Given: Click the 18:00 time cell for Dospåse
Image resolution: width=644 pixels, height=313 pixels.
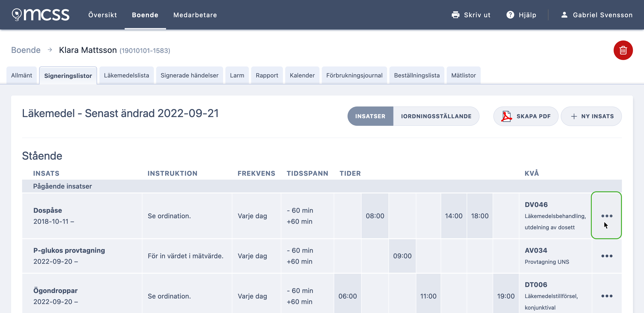Looking at the screenshot, I should coord(480,216).
